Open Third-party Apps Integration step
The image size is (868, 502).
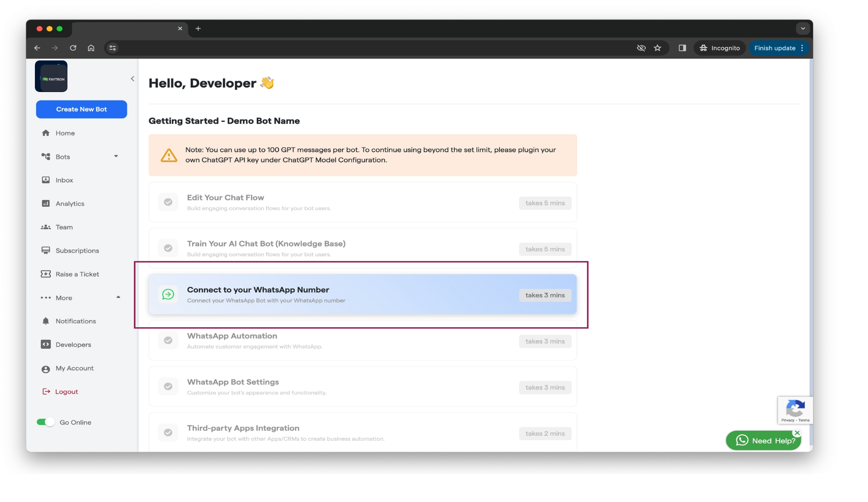point(363,432)
